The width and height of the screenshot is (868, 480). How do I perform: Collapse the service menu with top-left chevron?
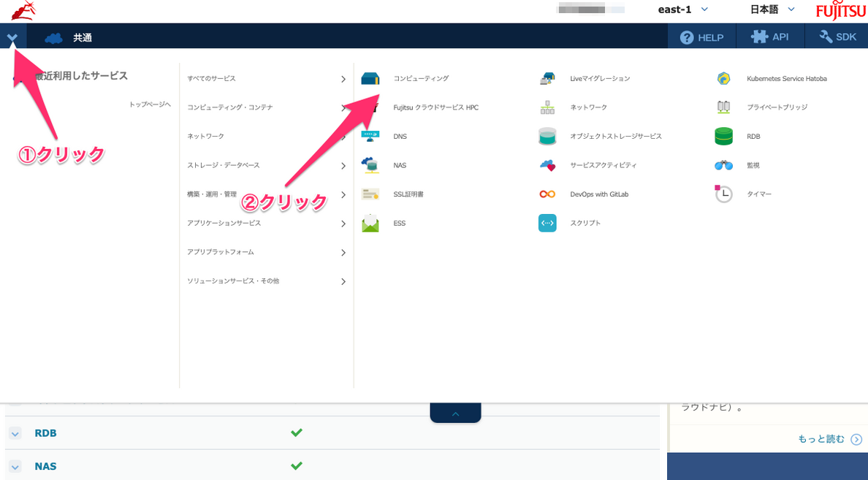12,37
